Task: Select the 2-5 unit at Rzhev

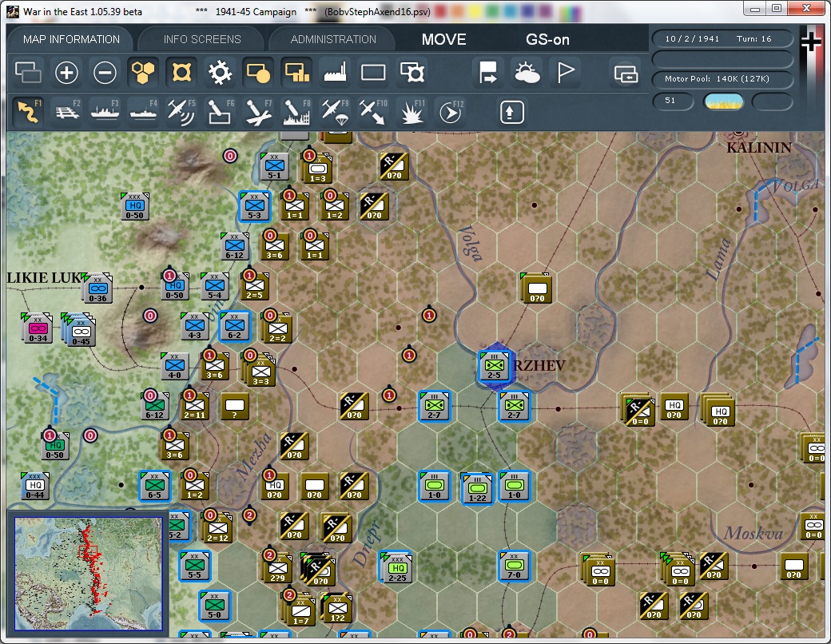Action: coord(494,366)
